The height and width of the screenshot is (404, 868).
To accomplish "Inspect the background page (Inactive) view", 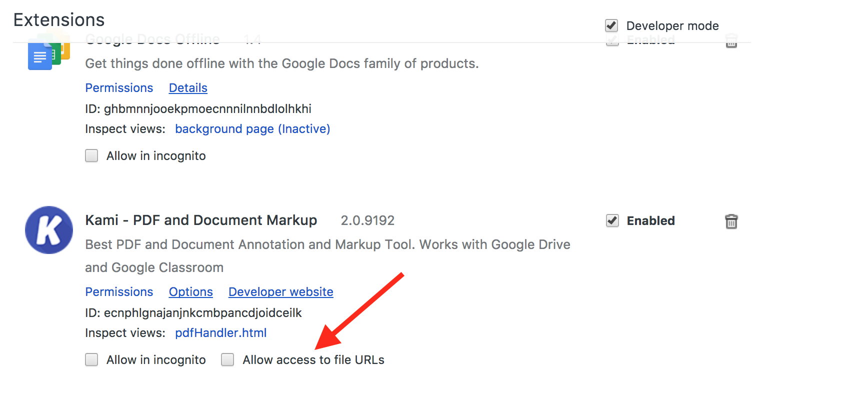I will (252, 129).
